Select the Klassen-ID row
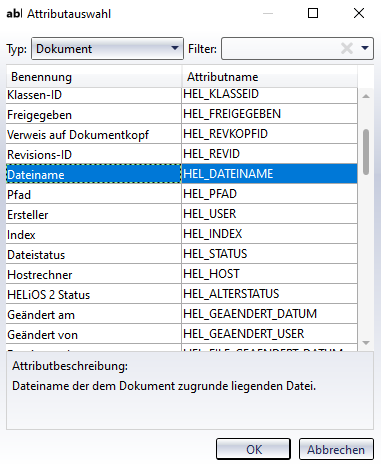The image size is (381, 464). point(182,95)
